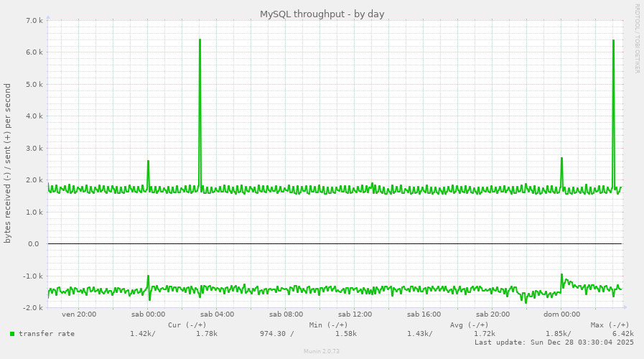This screenshot has height=359, width=644.
Task: Click the y-axis label '-1.0 k'
Action: pyautogui.click(x=33, y=276)
